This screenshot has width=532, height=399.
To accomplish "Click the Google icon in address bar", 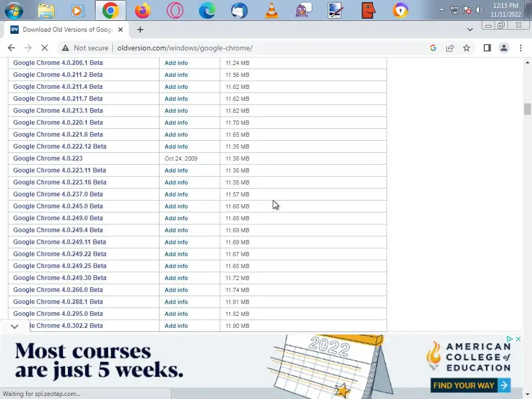I will (x=433, y=48).
